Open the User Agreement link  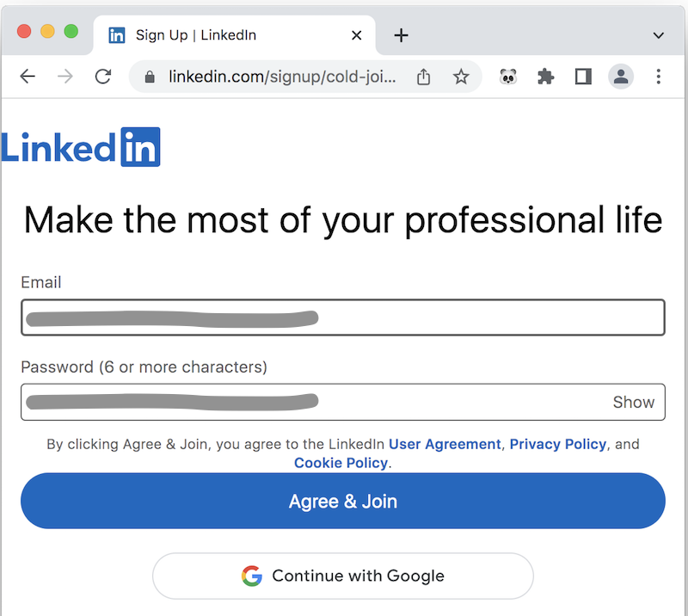[444, 444]
